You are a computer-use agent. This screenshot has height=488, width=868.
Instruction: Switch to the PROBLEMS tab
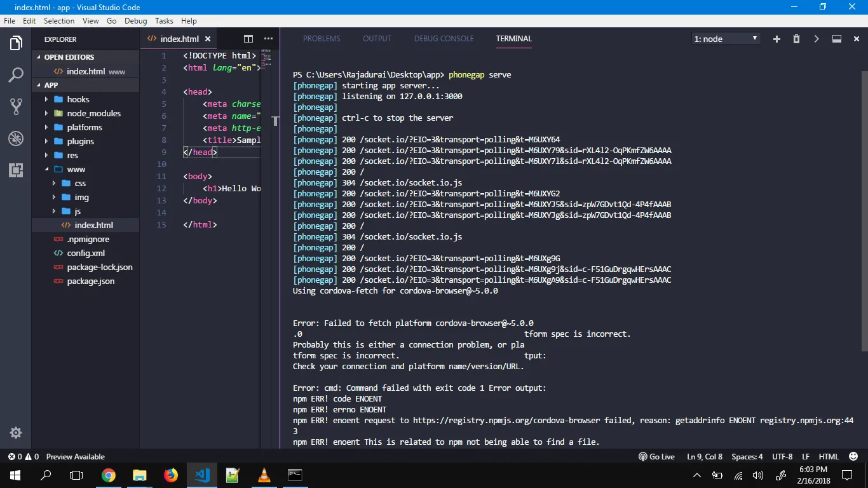322,39
